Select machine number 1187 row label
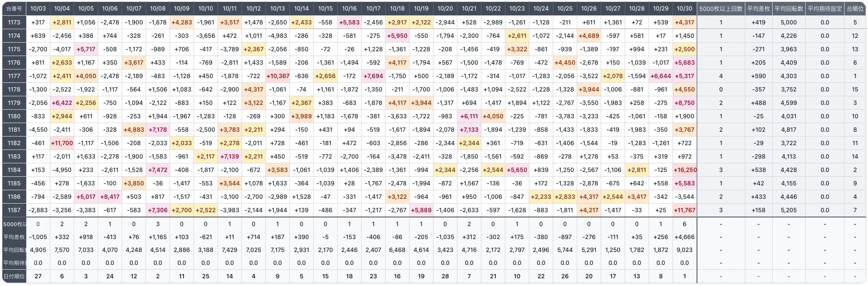 (14, 210)
